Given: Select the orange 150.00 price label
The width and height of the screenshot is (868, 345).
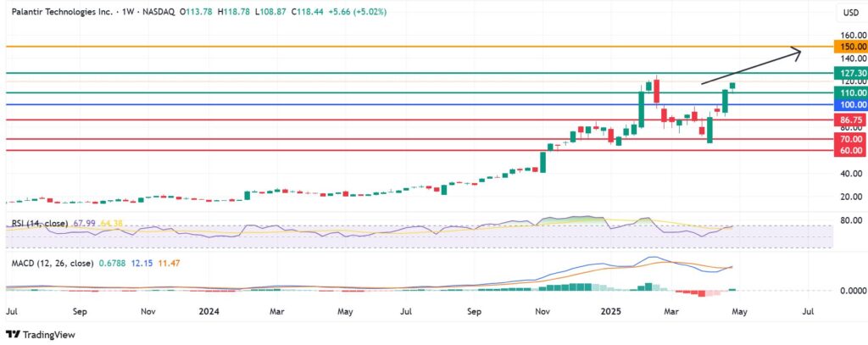Looking at the screenshot, I should [x=850, y=47].
